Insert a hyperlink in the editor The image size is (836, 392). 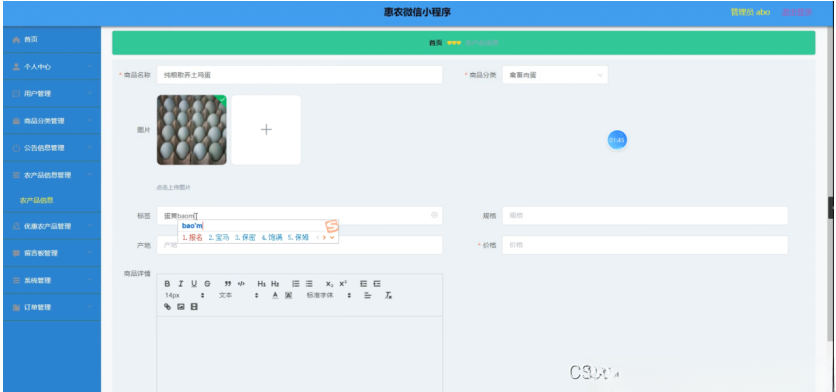167,307
